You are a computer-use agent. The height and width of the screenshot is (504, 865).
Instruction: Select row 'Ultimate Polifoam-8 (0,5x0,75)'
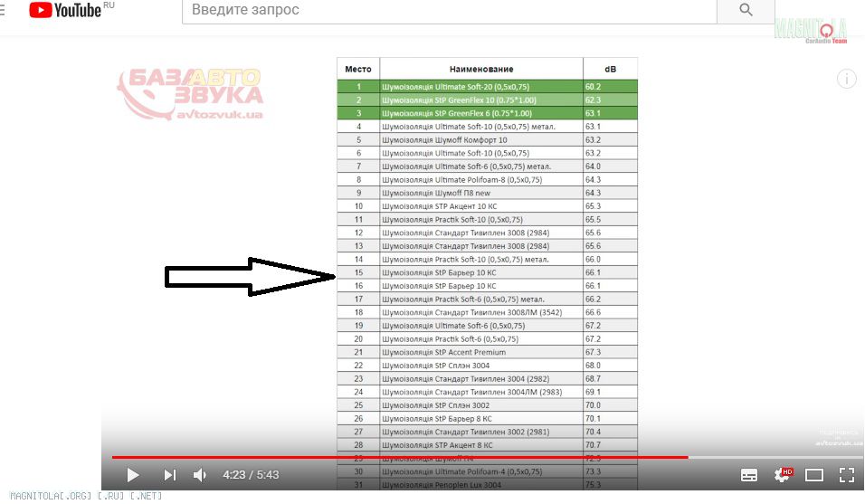[x=488, y=180]
